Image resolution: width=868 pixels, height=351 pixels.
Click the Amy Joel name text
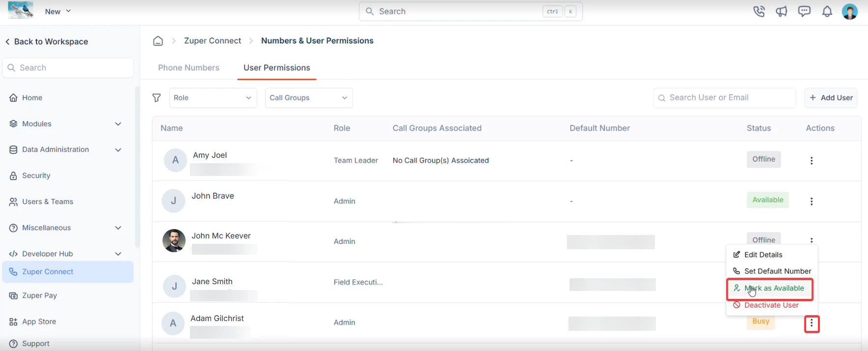click(210, 155)
